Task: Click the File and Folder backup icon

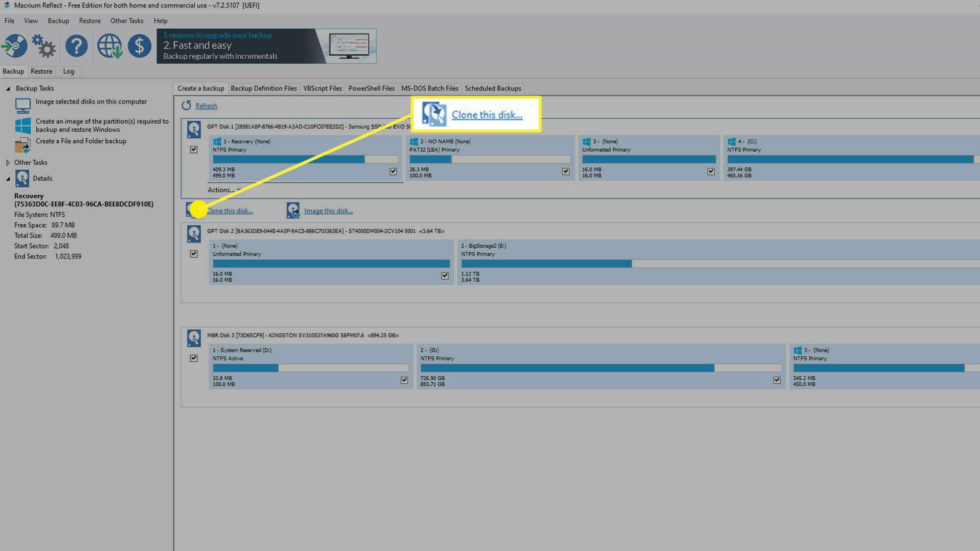Action: pyautogui.click(x=23, y=145)
